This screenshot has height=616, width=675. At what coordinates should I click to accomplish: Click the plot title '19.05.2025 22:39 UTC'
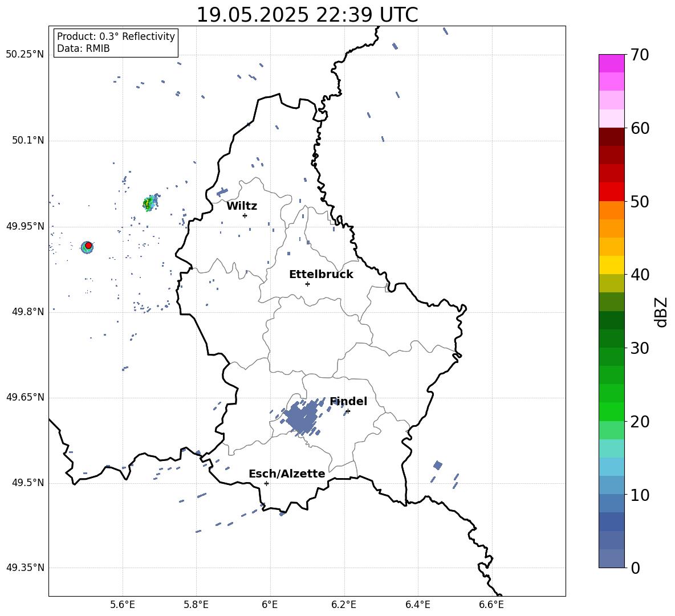pos(307,15)
